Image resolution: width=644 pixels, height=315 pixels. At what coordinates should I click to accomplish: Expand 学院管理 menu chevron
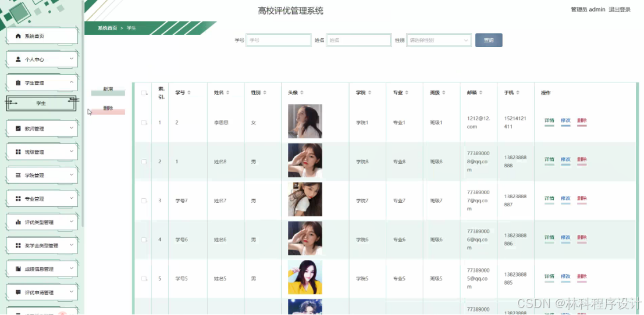pyautogui.click(x=72, y=175)
